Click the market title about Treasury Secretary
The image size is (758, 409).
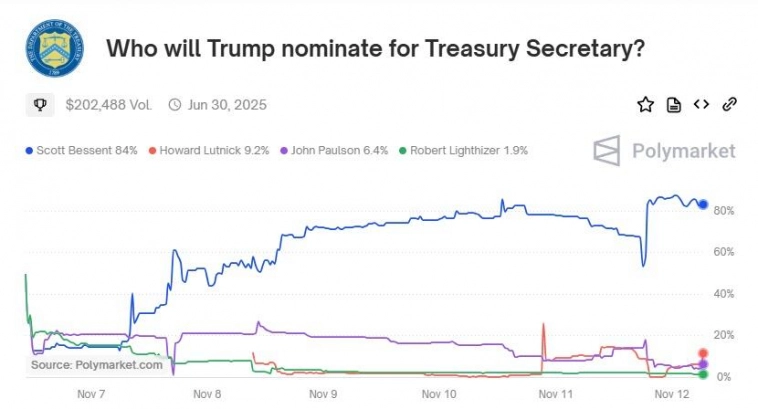[x=374, y=48]
